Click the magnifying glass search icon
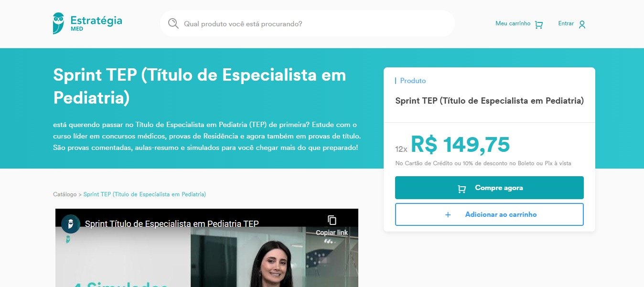Image resolution: width=644 pixels, height=287 pixels. (173, 23)
